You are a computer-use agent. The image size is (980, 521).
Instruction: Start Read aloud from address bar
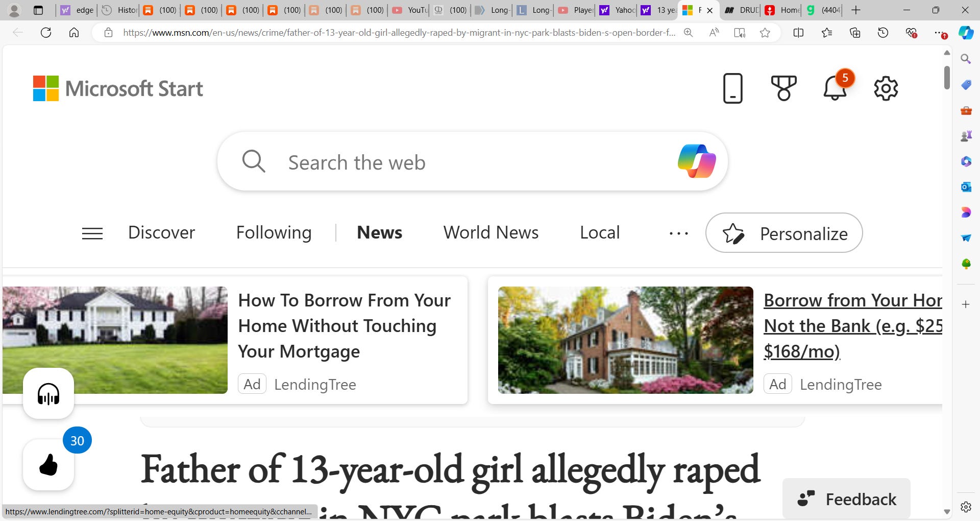[714, 33]
